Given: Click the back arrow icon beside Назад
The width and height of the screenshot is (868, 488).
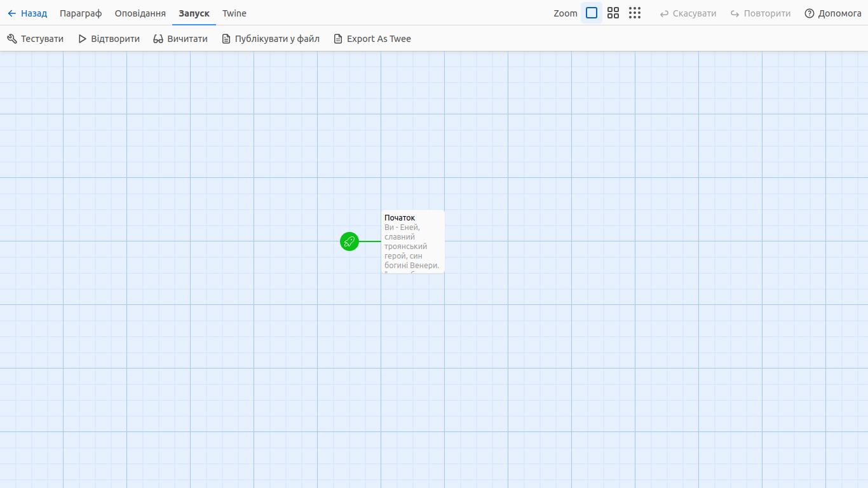Looking at the screenshot, I should (12, 13).
